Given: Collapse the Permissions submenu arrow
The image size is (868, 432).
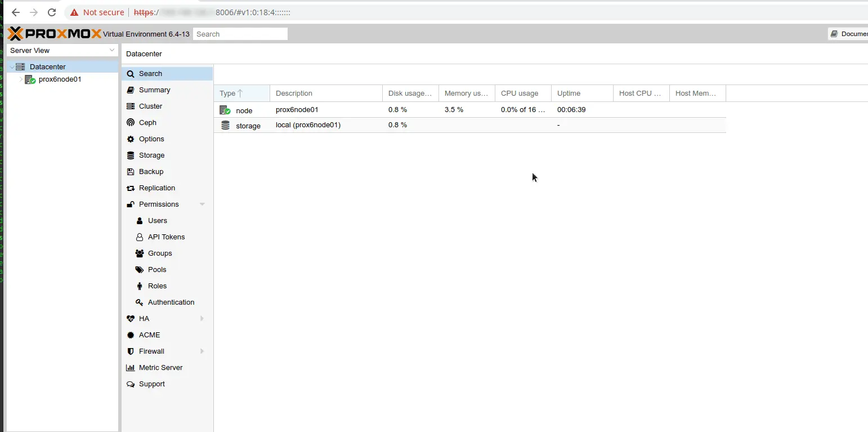Looking at the screenshot, I should 202,204.
